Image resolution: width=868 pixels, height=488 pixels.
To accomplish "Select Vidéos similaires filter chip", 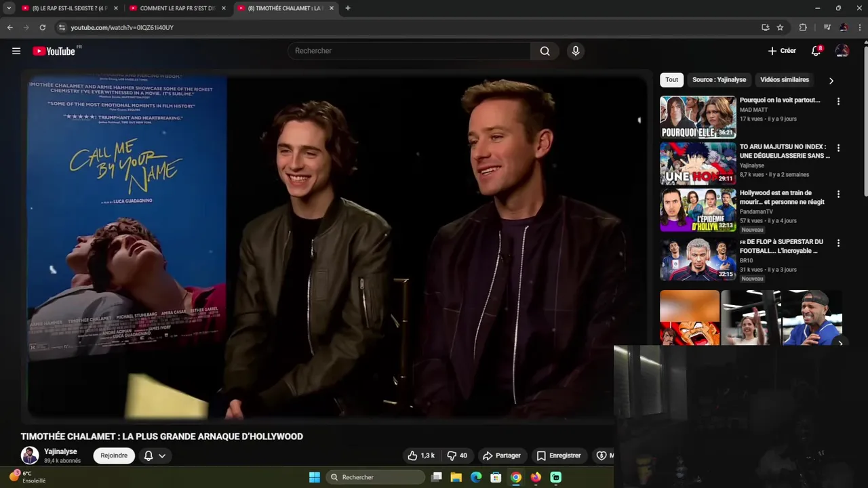I will (x=785, y=80).
